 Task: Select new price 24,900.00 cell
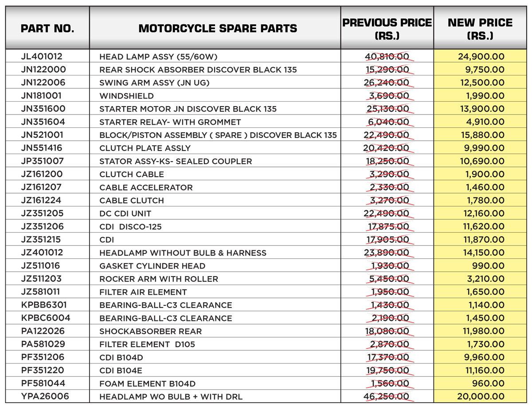coord(481,56)
